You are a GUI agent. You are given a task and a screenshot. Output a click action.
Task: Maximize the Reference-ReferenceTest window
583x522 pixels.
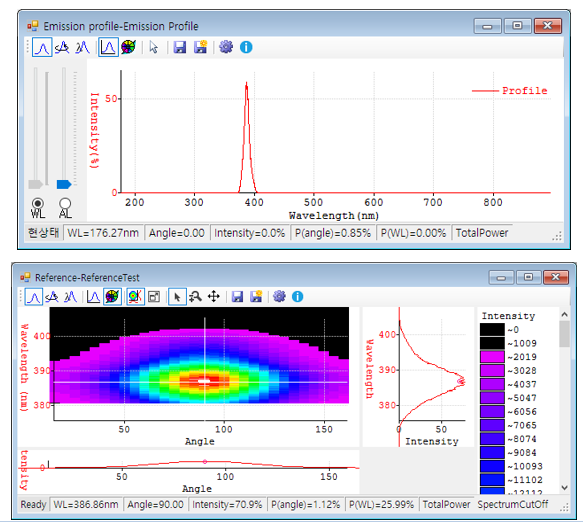528,277
